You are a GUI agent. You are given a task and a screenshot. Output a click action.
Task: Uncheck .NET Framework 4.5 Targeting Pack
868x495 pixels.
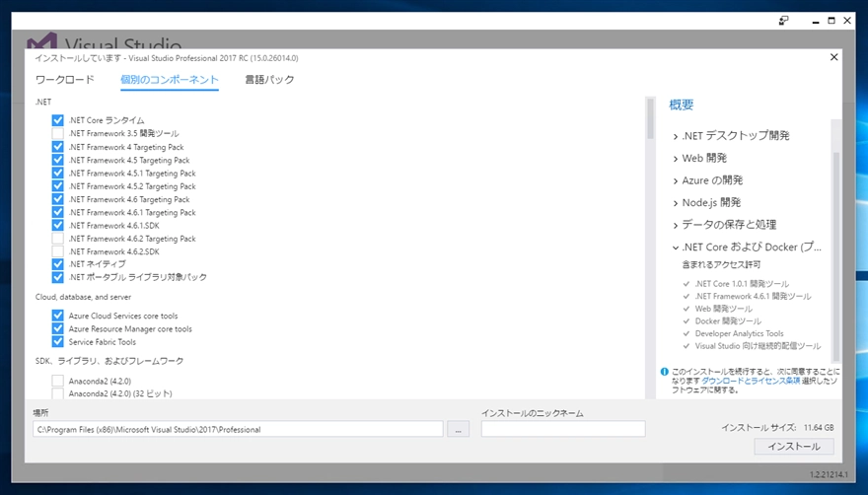57,160
